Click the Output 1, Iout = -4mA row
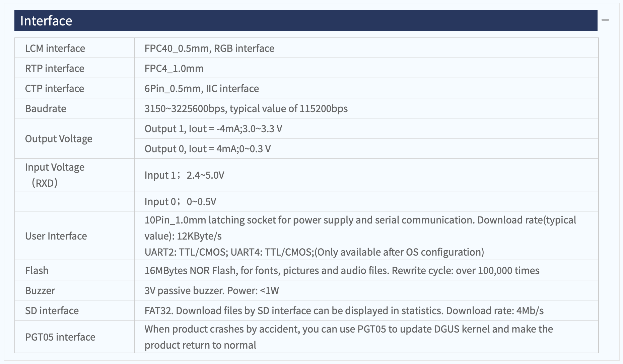The height and width of the screenshot is (364, 623). click(366, 128)
